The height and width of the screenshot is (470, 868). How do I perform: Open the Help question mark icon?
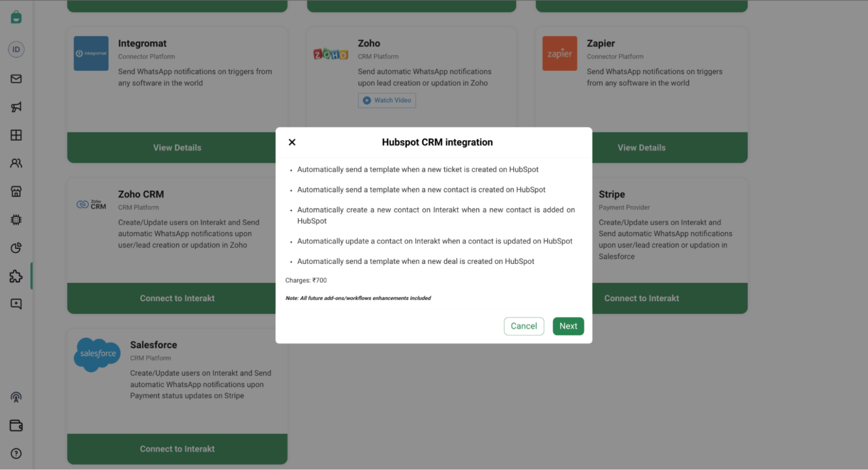tap(16, 453)
